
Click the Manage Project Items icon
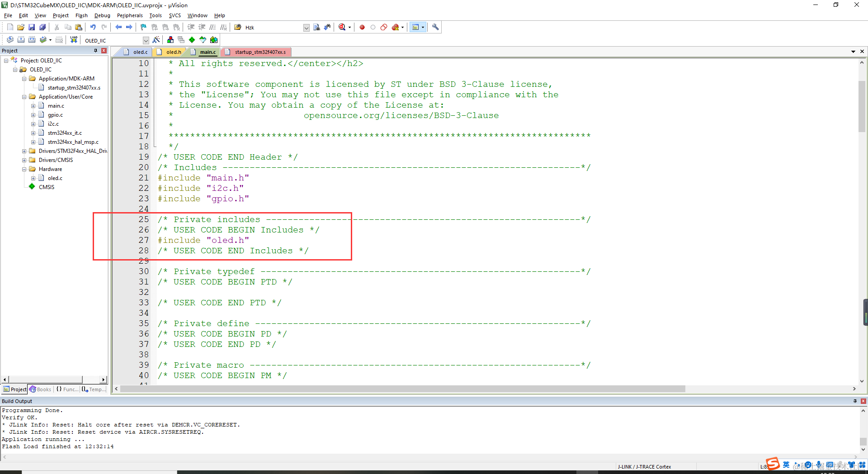170,40
